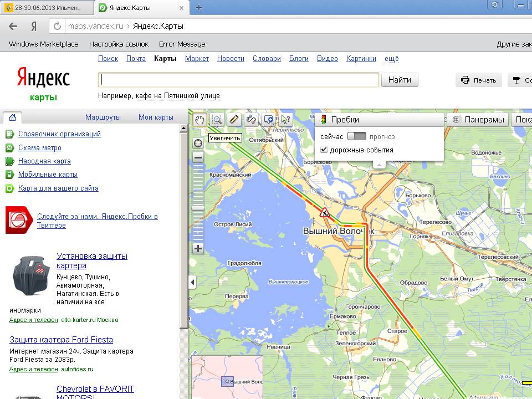Viewport: 532px width, 399px height.
Task: Select the ruler distance measurement tool
Action: coord(234,120)
